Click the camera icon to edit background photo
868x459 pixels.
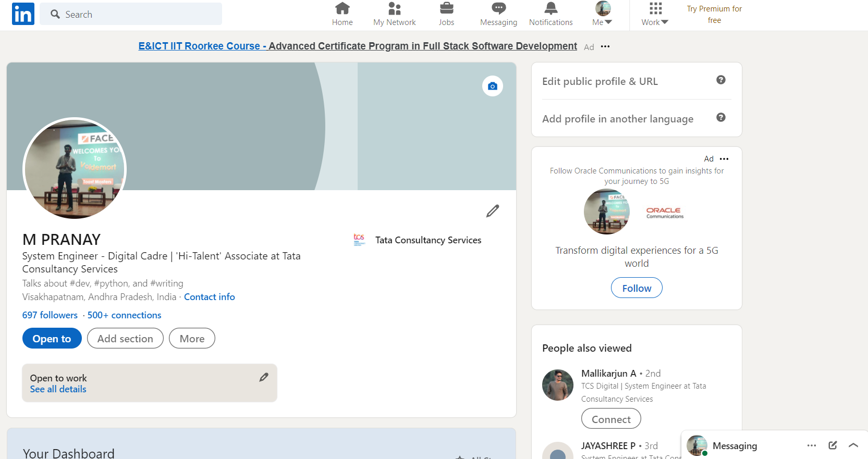493,86
